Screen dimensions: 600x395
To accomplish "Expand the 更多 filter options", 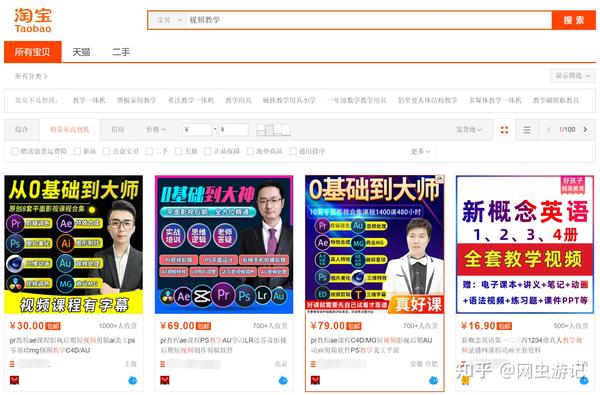I will [x=420, y=151].
